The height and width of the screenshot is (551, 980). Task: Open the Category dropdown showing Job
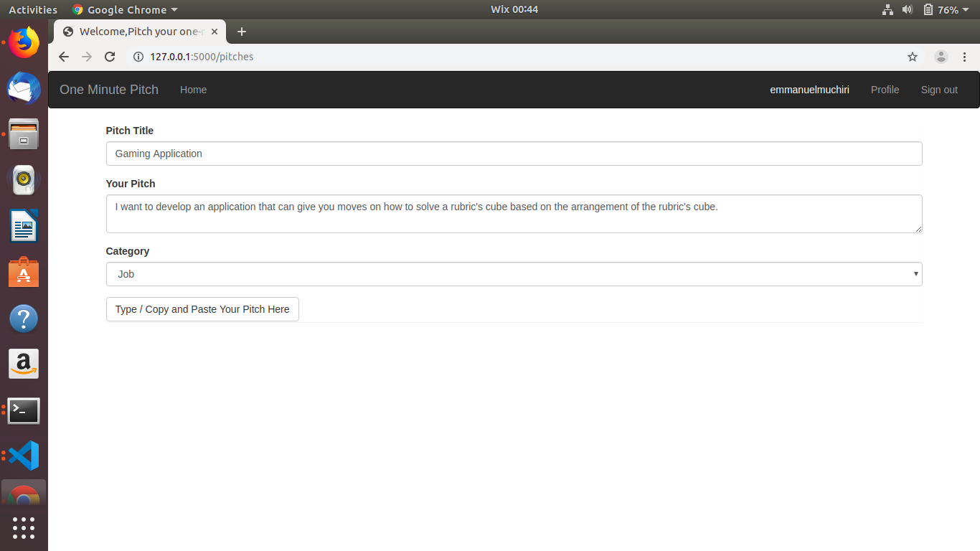point(514,274)
